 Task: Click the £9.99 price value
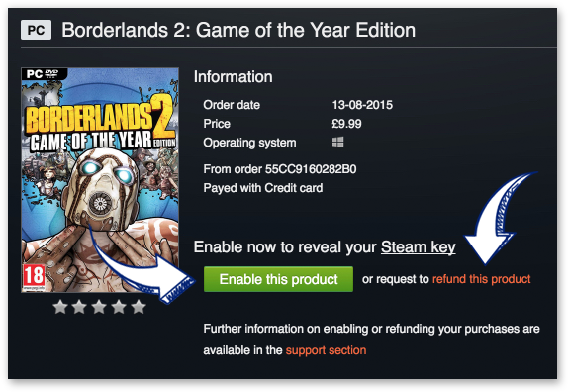[346, 124]
